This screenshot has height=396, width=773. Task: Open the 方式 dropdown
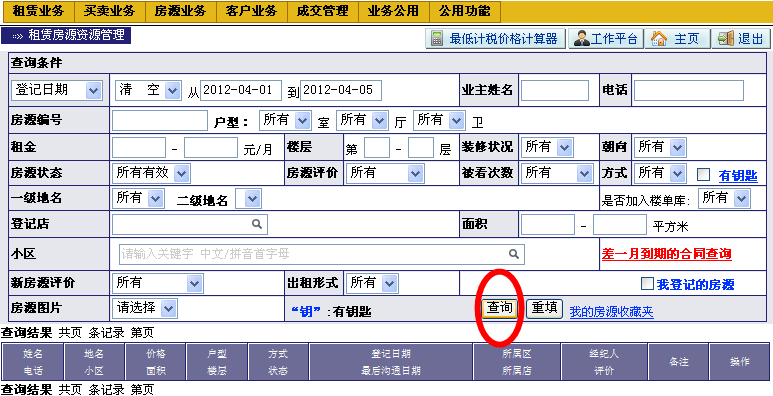coord(661,173)
